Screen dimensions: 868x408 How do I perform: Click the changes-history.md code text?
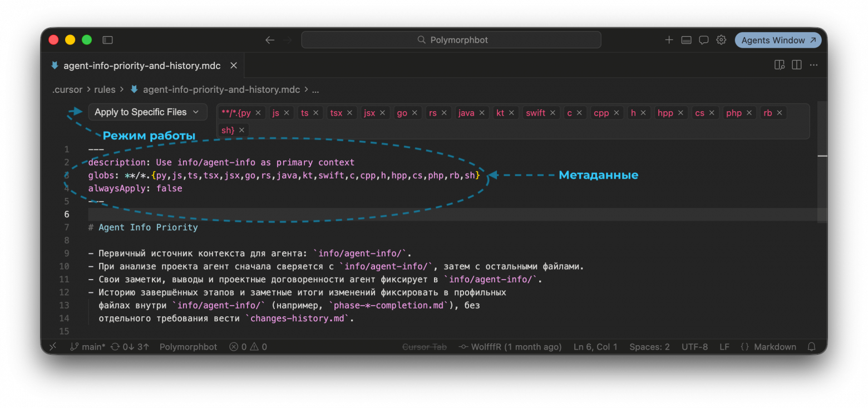pyautogui.click(x=298, y=319)
